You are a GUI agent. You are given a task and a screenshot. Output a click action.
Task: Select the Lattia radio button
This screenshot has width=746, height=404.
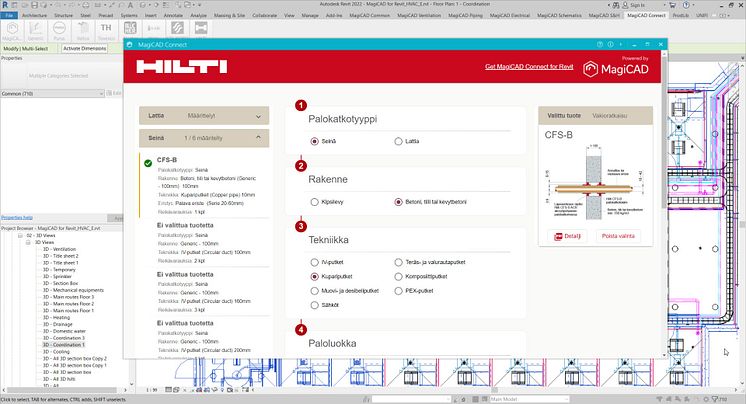398,141
